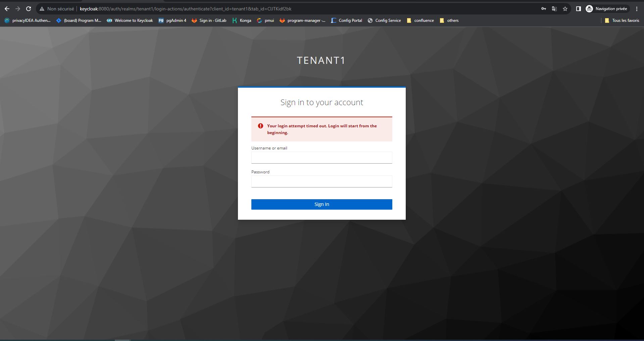
Task: Open the Config Portal bookmark
Action: pyautogui.click(x=347, y=20)
